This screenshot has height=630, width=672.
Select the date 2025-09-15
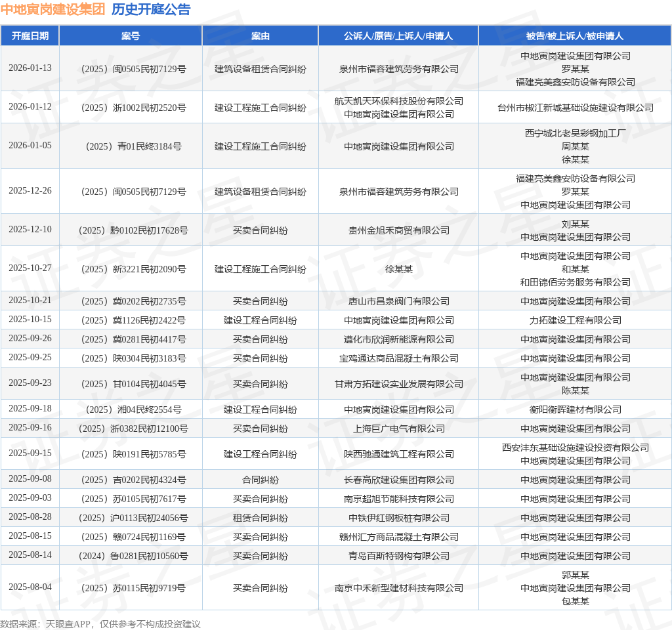coord(30,453)
